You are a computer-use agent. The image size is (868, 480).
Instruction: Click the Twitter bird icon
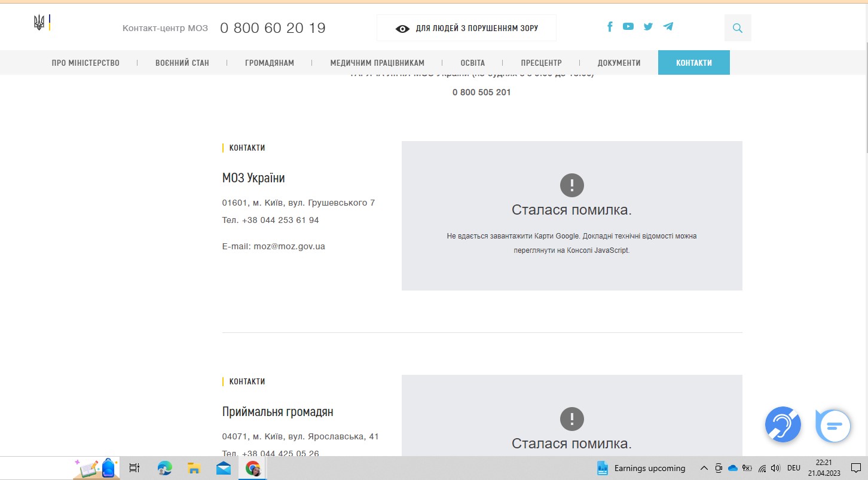[x=648, y=26]
